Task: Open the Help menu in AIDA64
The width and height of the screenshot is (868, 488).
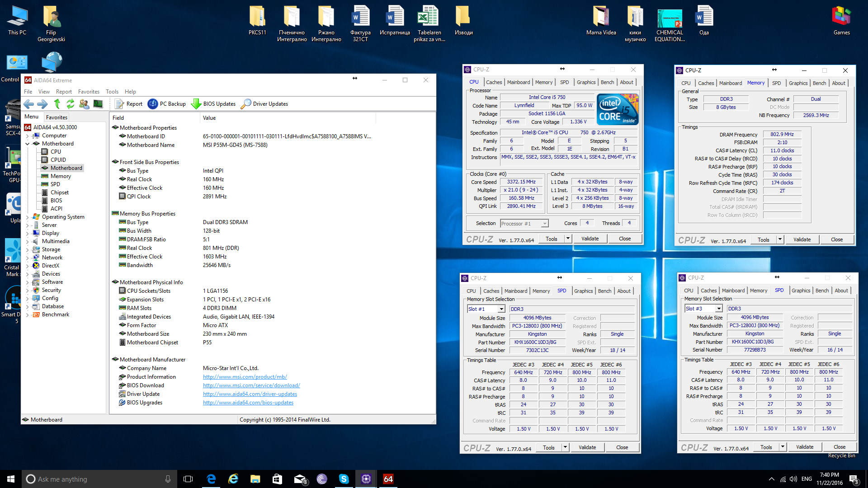Action: (130, 92)
